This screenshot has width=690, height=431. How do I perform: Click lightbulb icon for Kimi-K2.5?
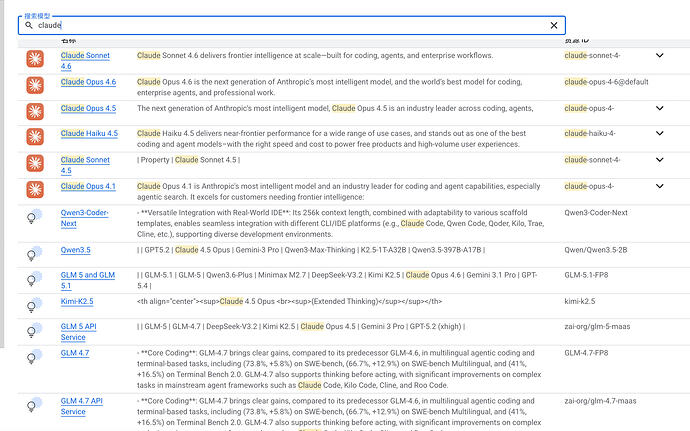34,305
